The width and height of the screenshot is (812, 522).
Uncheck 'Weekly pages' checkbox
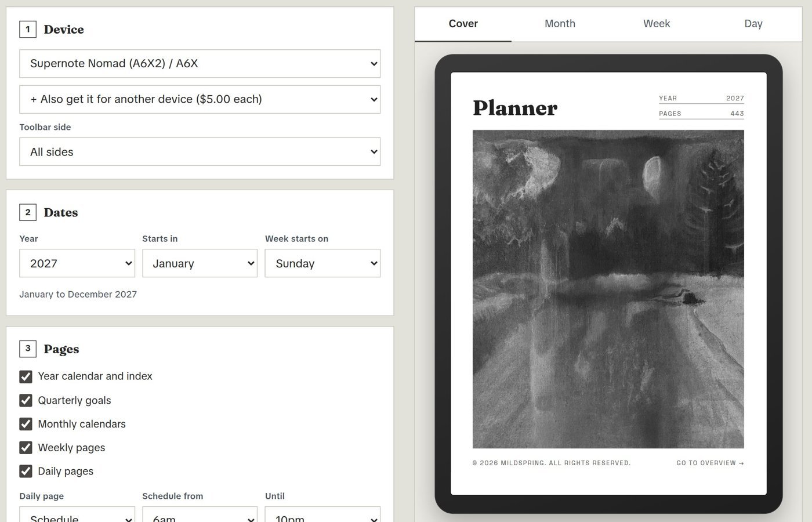pos(26,448)
